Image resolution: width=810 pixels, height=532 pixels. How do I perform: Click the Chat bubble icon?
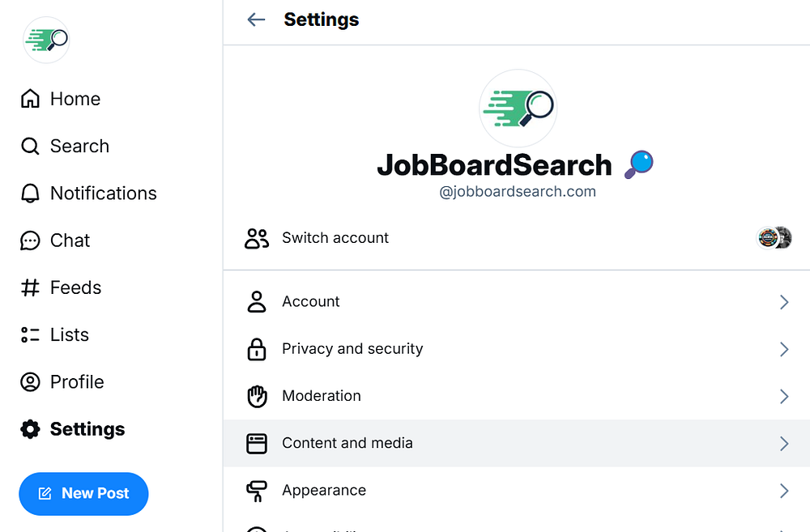[30, 240]
